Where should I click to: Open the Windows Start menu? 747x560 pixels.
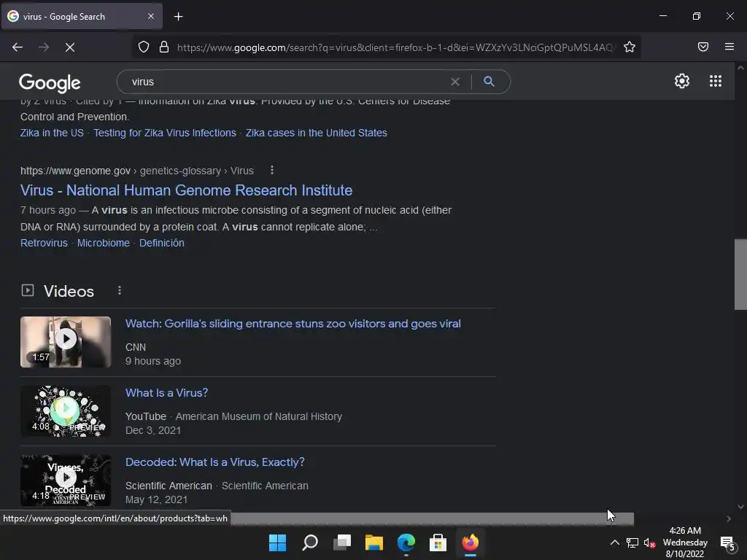pos(277,542)
